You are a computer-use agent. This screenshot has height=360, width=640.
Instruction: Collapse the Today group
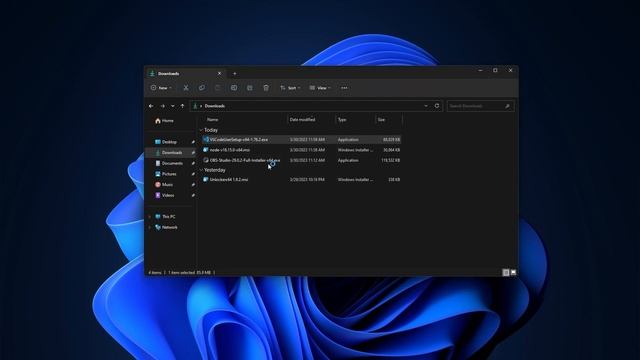[x=201, y=130]
